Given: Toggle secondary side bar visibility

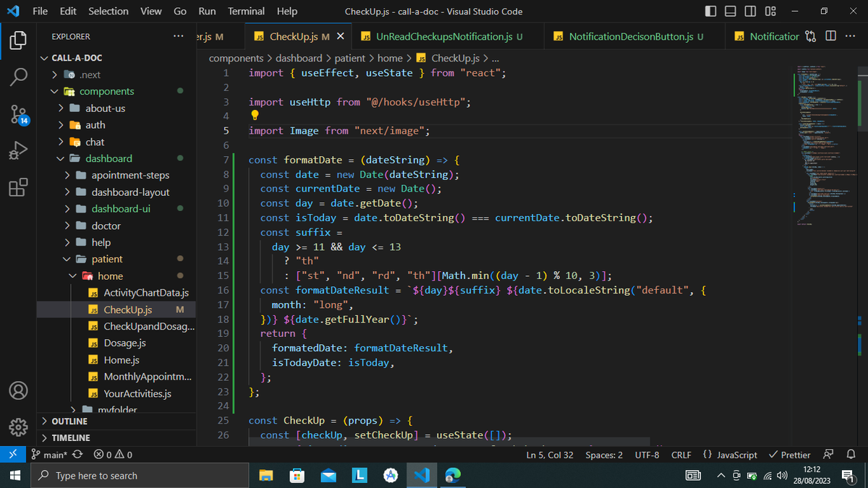Looking at the screenshot, I should pyautogui.click(x=750, y=12).
